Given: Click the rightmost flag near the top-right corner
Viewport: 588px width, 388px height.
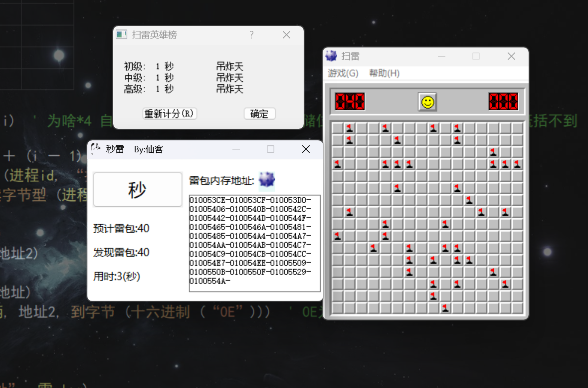Looking at the screenshot, I should pyautogui.click(x=517, y=164).
